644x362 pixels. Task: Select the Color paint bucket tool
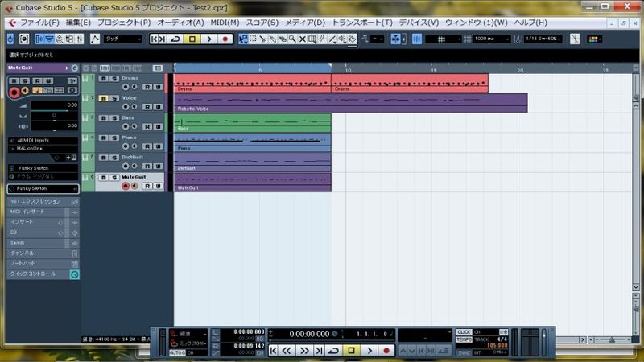click(x=353, y=39)
